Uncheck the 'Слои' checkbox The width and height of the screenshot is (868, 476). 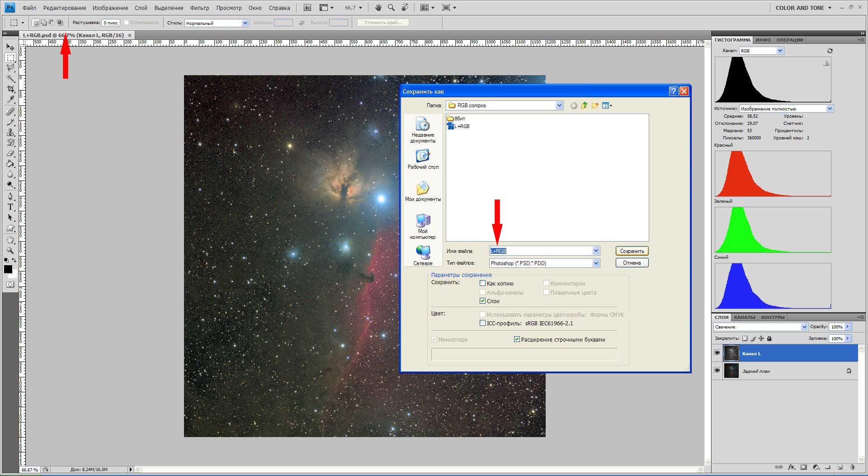482,301
